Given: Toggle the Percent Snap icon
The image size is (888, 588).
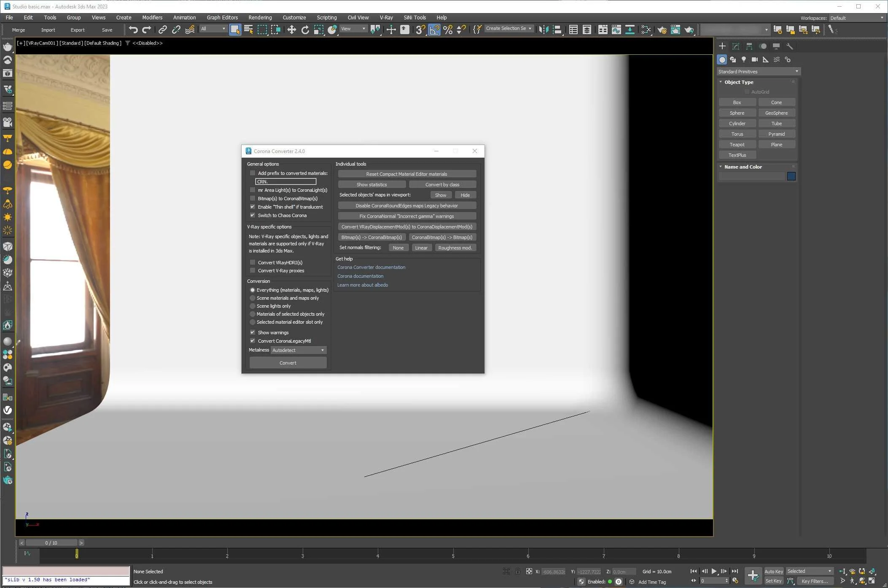Looking at the screenshot, I should coord(448,30).
